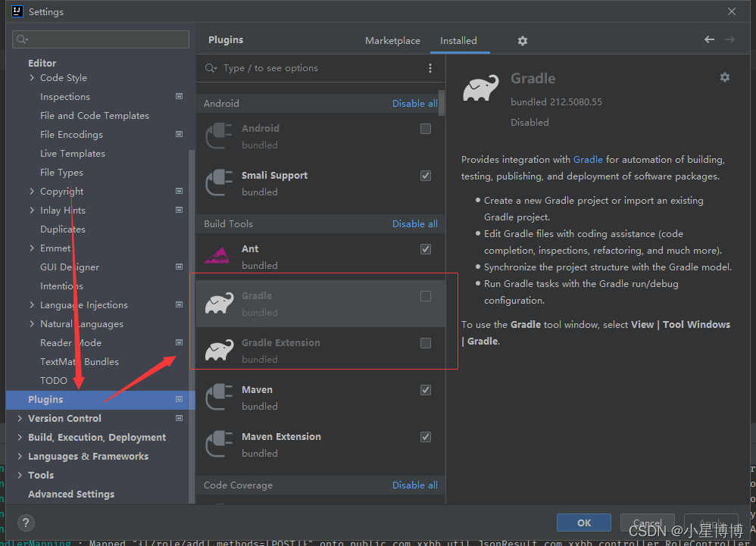This screenshot has width=756, height=546.
Task: Click the Gradle plugin detail gear icon
Action: coord(725,77)
